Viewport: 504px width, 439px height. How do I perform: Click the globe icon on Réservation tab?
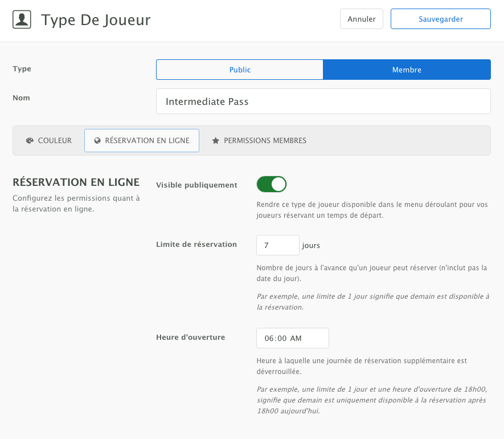pos(97,141)
